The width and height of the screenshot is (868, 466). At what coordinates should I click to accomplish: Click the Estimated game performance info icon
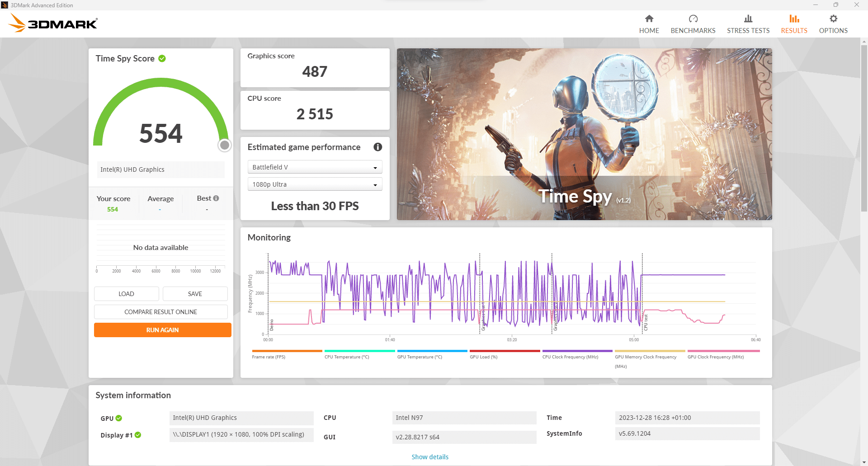click(x=377, y=147)
